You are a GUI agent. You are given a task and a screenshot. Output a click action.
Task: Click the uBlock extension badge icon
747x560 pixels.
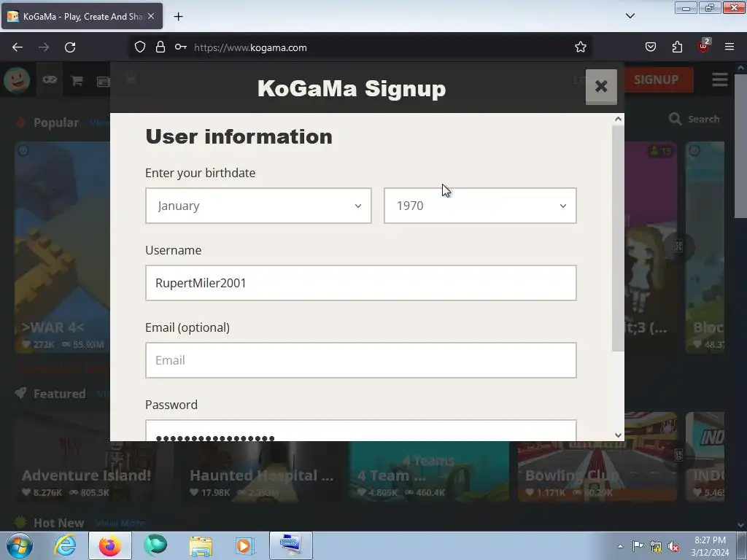point(704,46)
